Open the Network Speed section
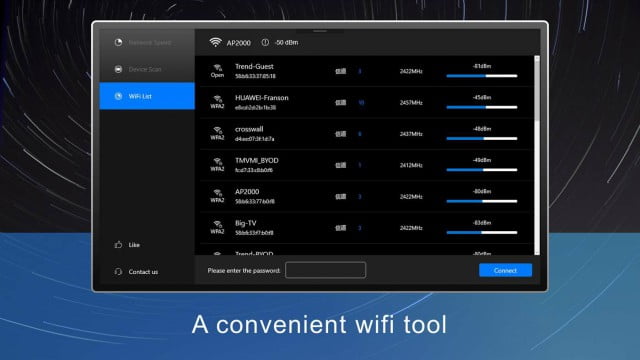Screen dimensions: 640x360 [x=147, y=42]
